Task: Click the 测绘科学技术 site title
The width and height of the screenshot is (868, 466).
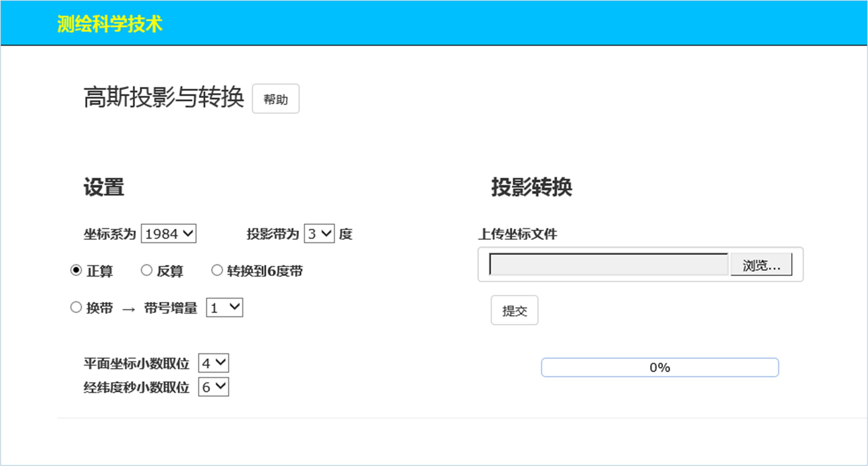Action: click(x=110, y=24)
